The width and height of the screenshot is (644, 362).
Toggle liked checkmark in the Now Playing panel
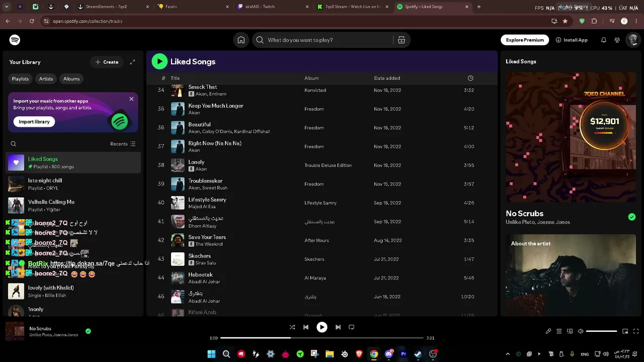point(632,217)
